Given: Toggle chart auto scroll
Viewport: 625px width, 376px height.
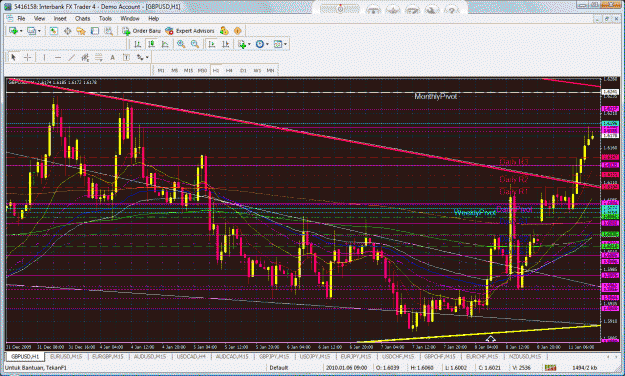Looking at the screenshot, I should [x=212, y=44].
